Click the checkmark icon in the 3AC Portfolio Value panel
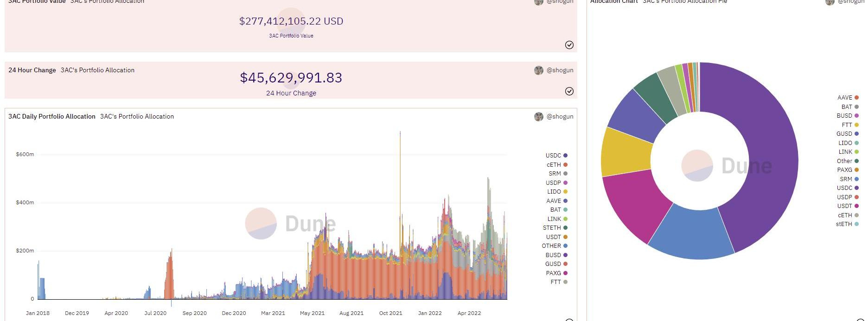The width and height of the screenshot is (868, 321). click(569, 45)
